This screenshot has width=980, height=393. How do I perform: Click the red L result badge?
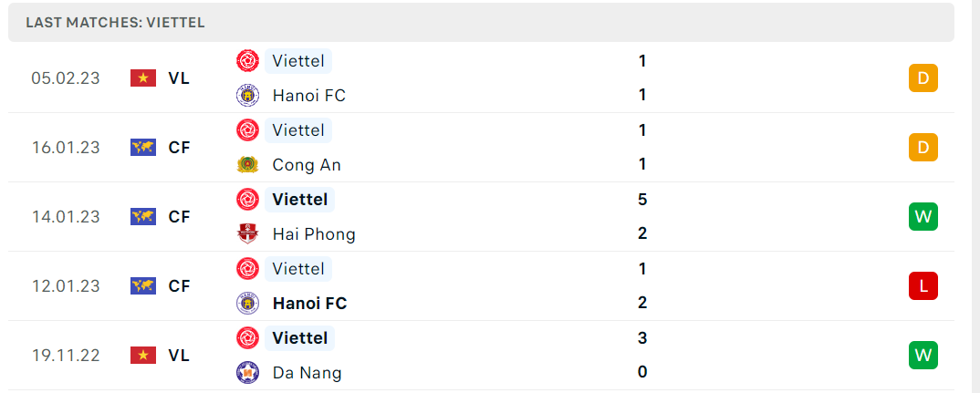923,286
